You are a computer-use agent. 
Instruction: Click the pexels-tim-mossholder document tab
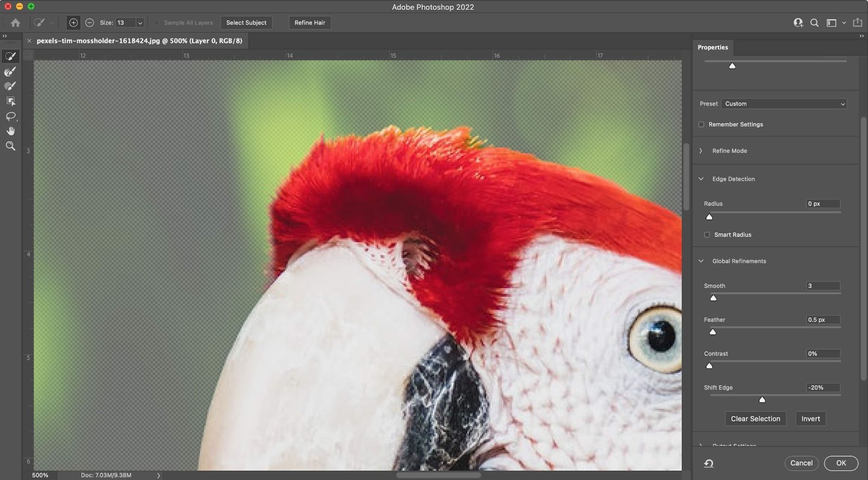(x=139, y=41)
